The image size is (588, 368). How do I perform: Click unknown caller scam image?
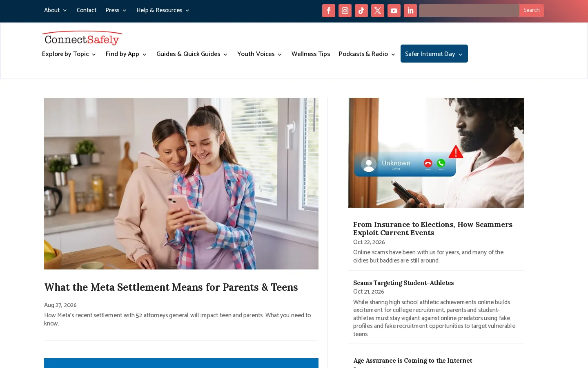[436, 153]
